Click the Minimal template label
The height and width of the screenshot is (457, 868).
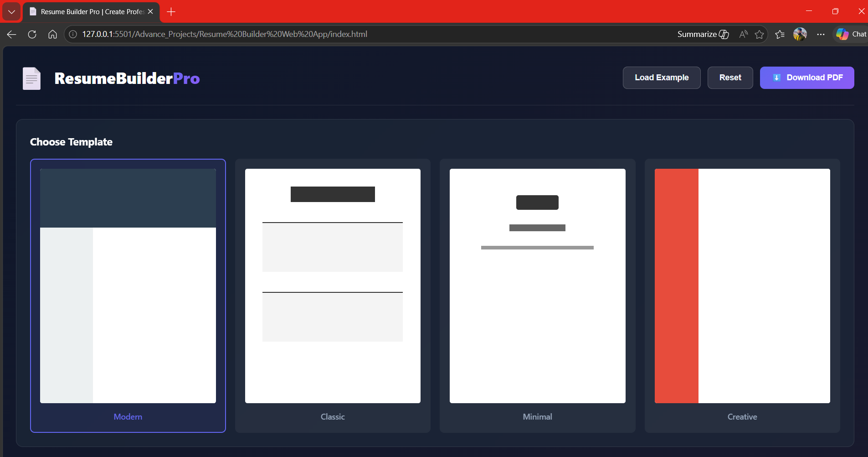[538, 417]
